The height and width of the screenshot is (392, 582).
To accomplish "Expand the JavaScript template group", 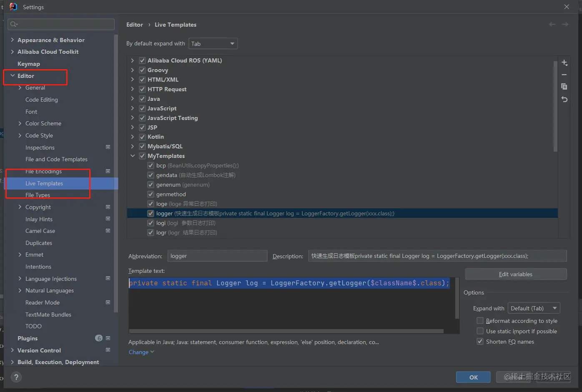I will click(133, 108).
